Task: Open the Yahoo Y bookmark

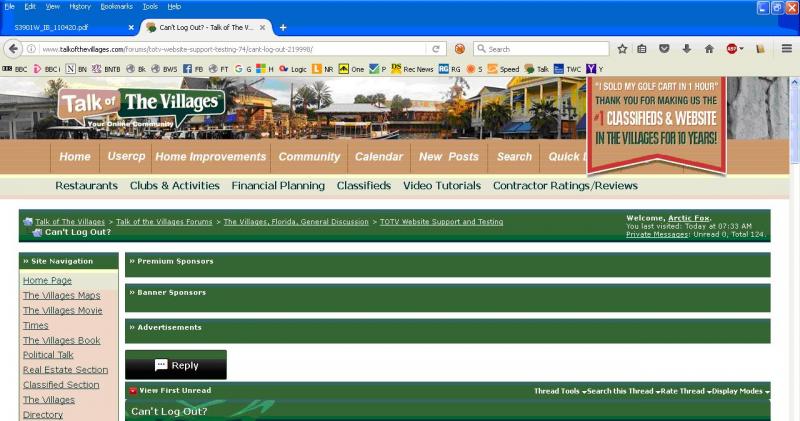Action: point(595,69)
